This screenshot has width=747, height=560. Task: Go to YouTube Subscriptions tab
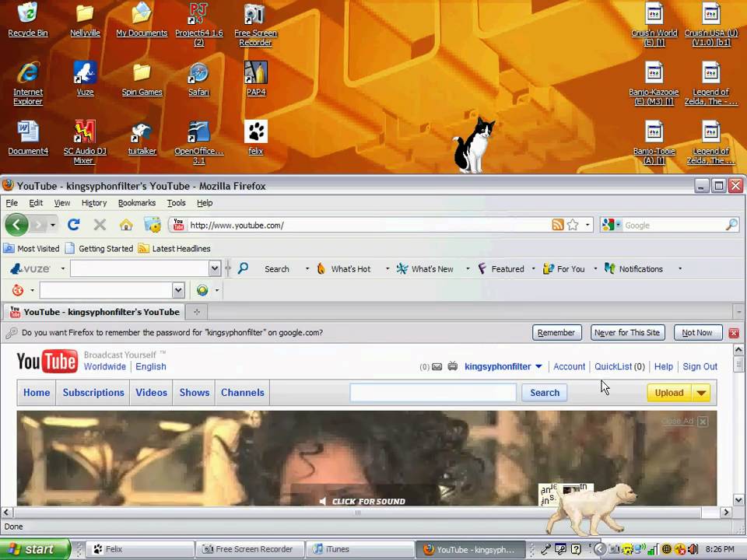(x=93, y=392)
